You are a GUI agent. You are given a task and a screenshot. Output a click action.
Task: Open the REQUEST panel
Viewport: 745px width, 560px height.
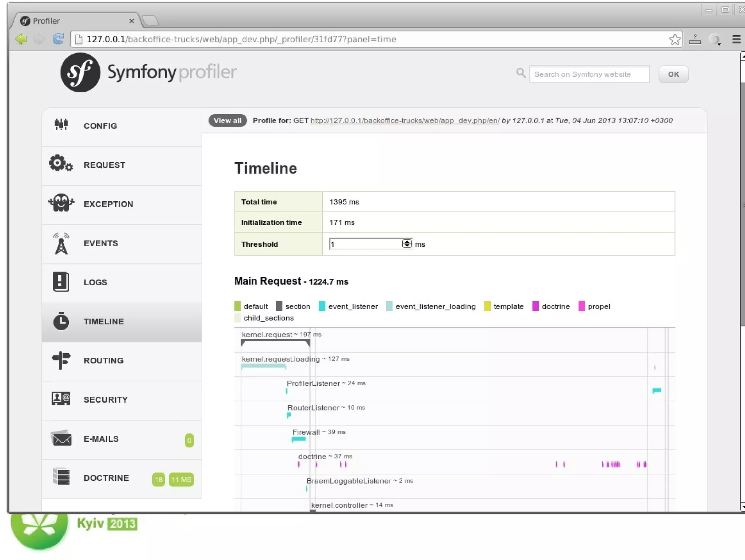[x=122, y=166]
